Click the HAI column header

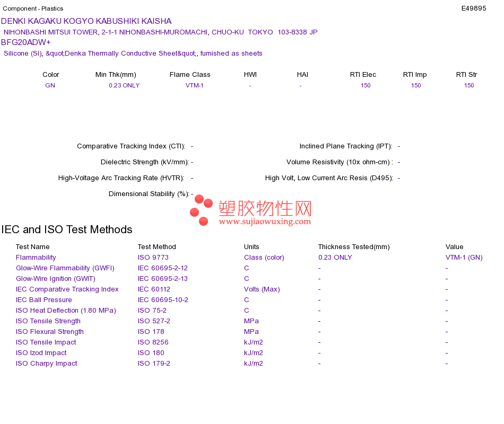302,75
